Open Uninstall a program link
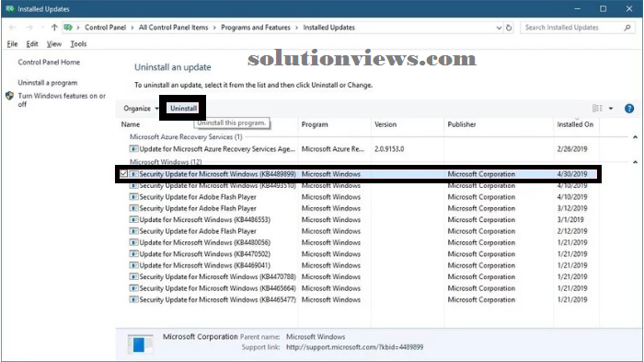This screenshot has width=644, height=362. [48, 83]
